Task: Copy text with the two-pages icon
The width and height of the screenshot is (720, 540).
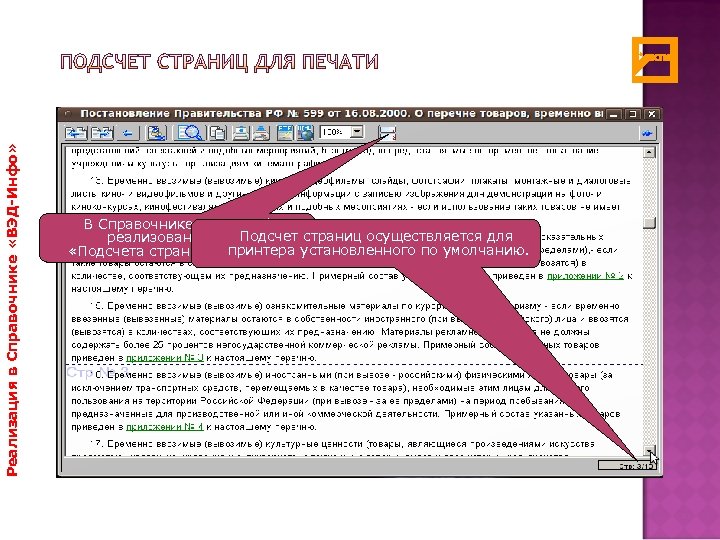Action: [x=218, y=133]
